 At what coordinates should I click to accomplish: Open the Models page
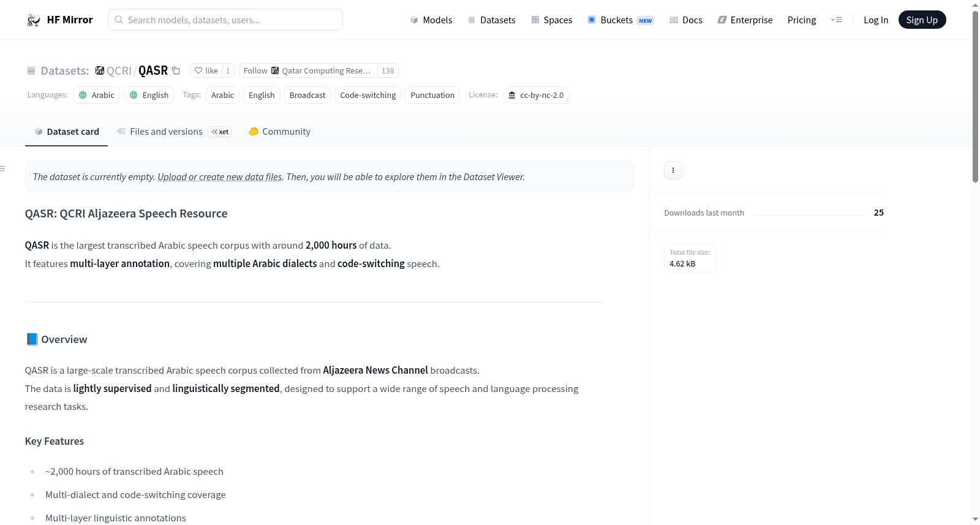coord(431,20)
